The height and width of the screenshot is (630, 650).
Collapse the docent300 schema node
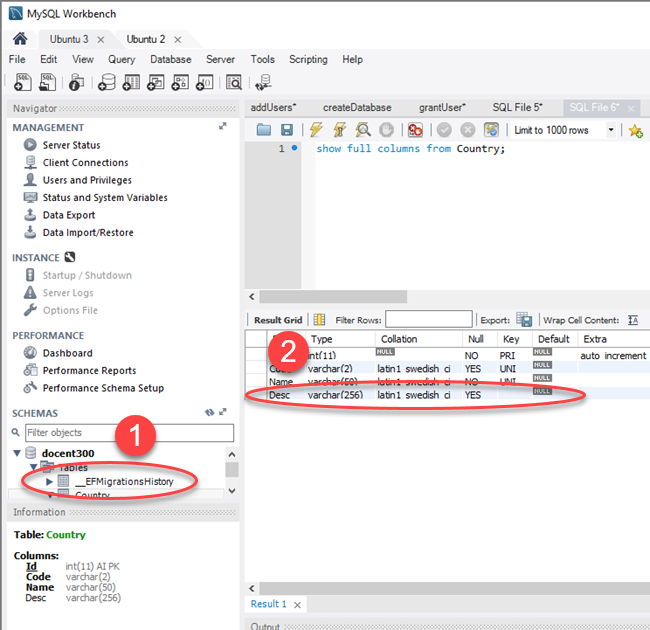[x=17, y=453]
